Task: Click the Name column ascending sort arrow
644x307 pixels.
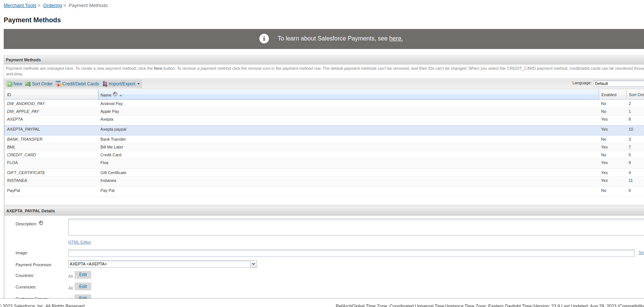Action: click(121, 95)
